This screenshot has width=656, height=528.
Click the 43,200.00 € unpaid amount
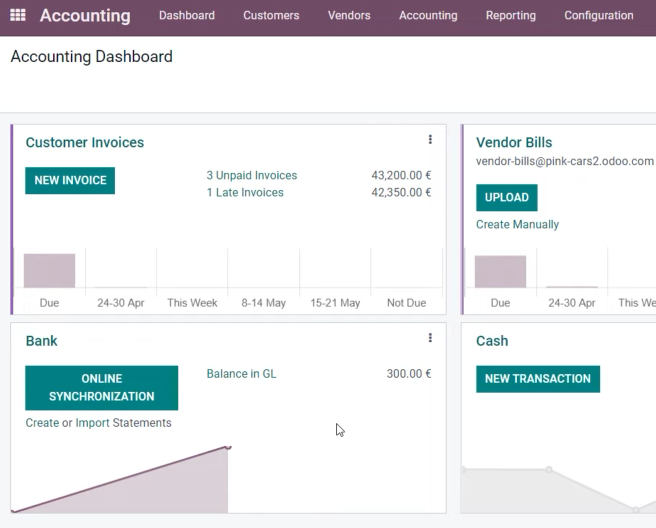[x=401, y=175]
